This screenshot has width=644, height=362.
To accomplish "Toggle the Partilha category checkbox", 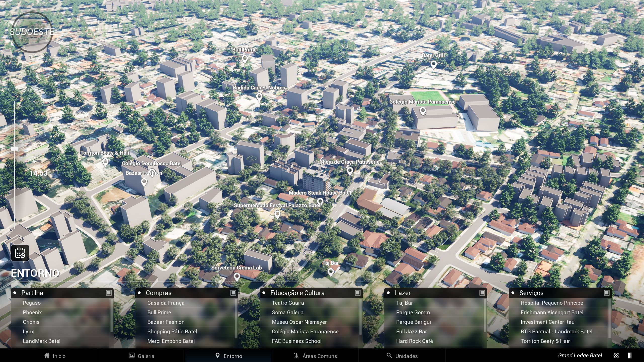I will click(x=109, y=293).
